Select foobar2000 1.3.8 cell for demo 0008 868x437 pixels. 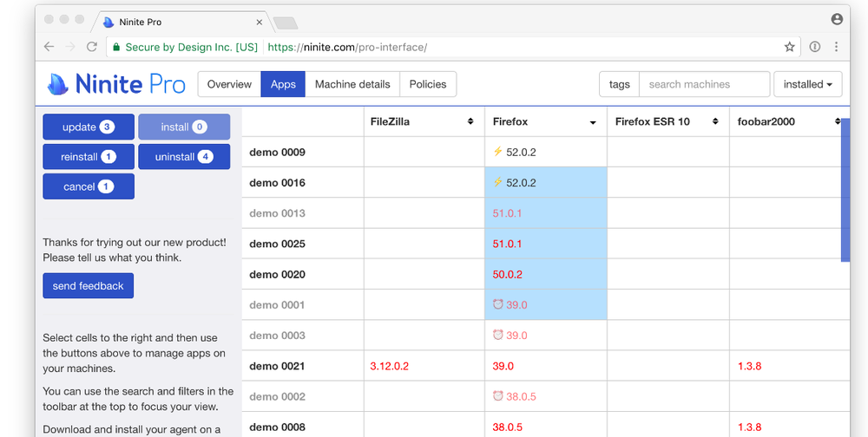pyautogui.click(x=789, y=426)
